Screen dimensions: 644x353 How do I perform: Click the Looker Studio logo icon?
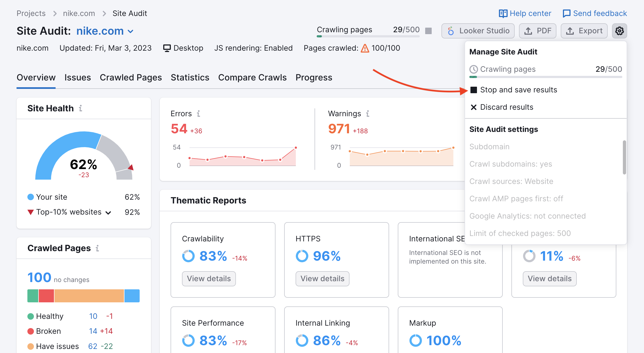[x=451, y=31]
